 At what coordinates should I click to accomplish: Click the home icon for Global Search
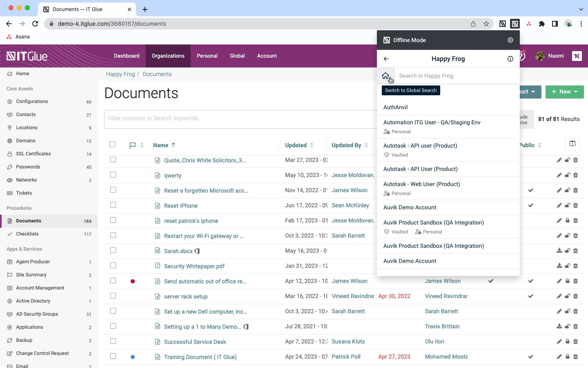coord(385,76)
